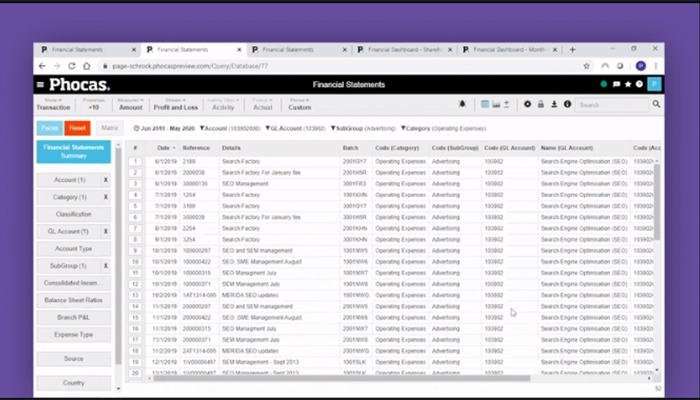
Task: Click the table vertical scrollbar thumb
Action: click(656, 201)
